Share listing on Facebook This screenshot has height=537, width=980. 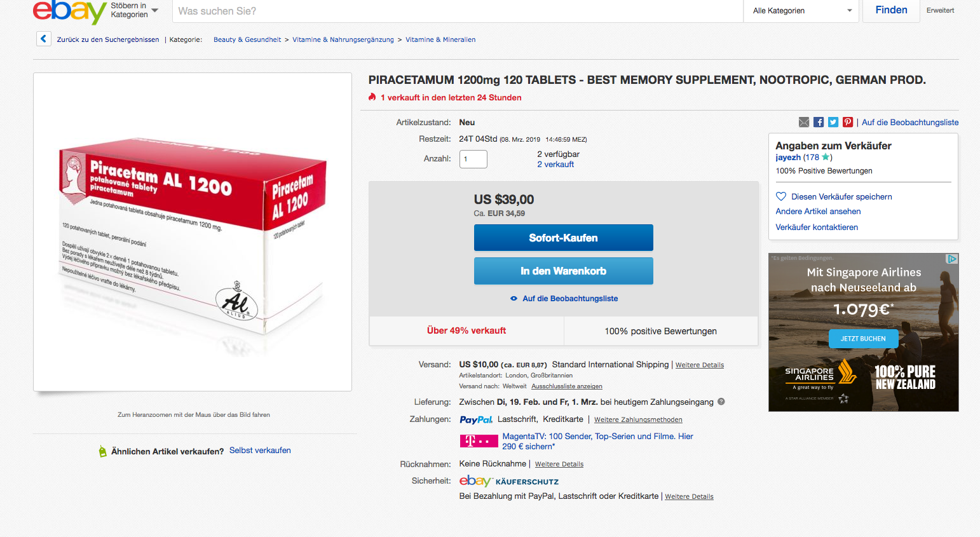pos(819,122)
